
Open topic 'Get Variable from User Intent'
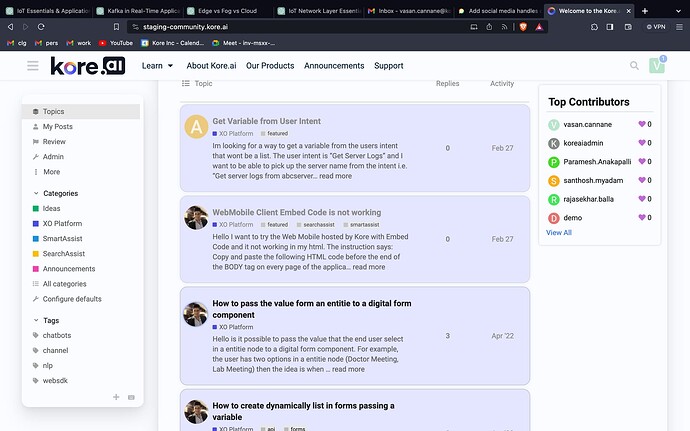pos(266,121)
